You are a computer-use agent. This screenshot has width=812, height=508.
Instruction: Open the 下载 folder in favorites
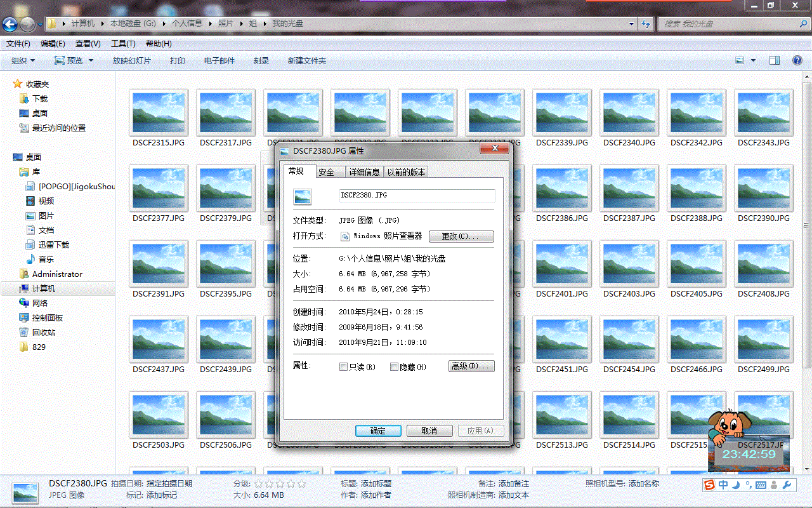pyautogui.click(x=25, y=98)
